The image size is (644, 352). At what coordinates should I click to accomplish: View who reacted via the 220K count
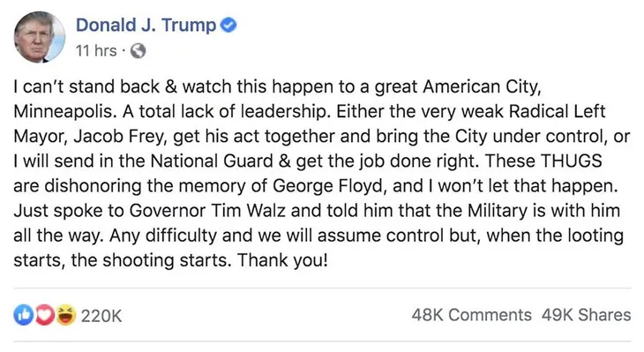tap(101, 316)
